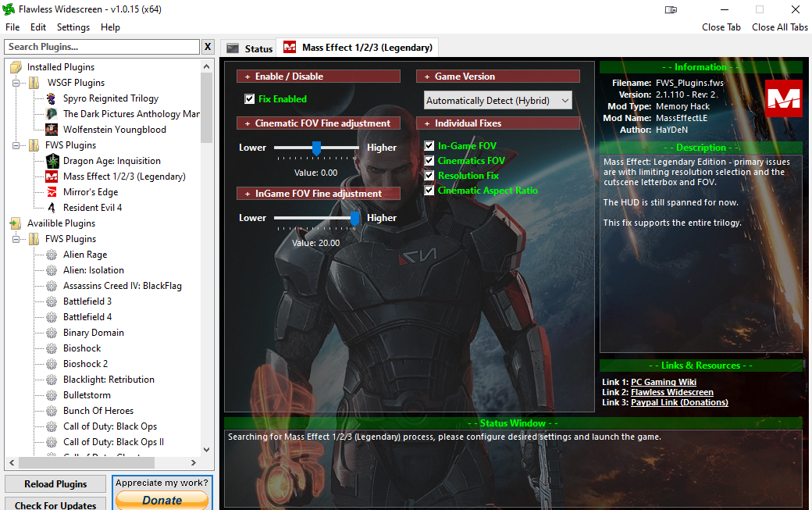Click the Assassins Creed IV gear icon
The width and height of the screenshot is (812, 510).
(52, 286)
